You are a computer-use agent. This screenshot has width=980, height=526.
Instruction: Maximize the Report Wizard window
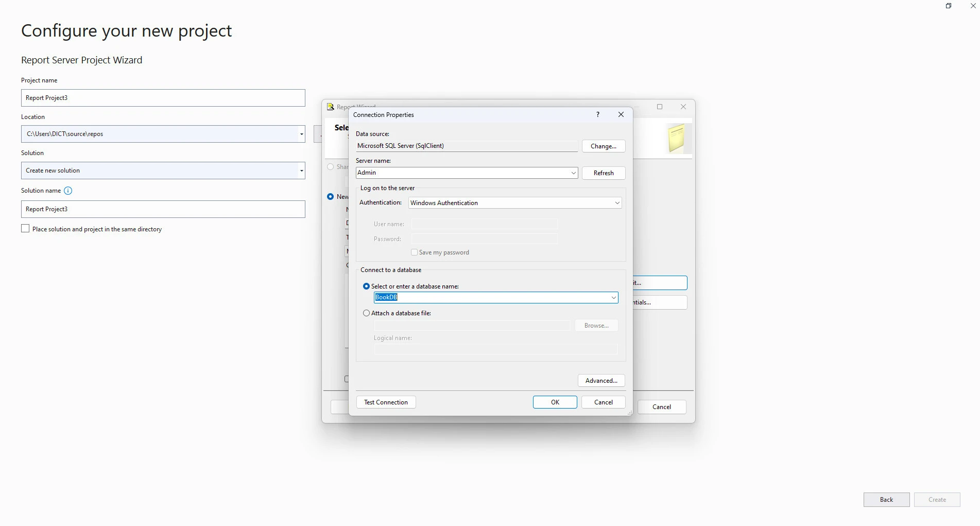(x=660, y=107)
